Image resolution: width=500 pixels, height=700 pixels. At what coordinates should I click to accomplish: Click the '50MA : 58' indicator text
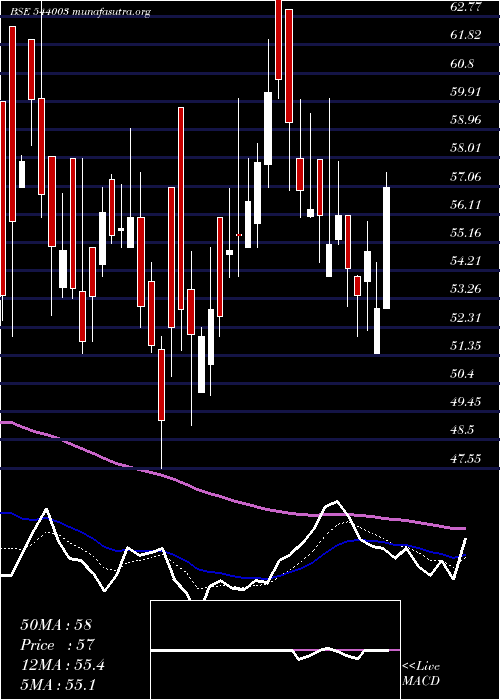(x=56, y=625)
